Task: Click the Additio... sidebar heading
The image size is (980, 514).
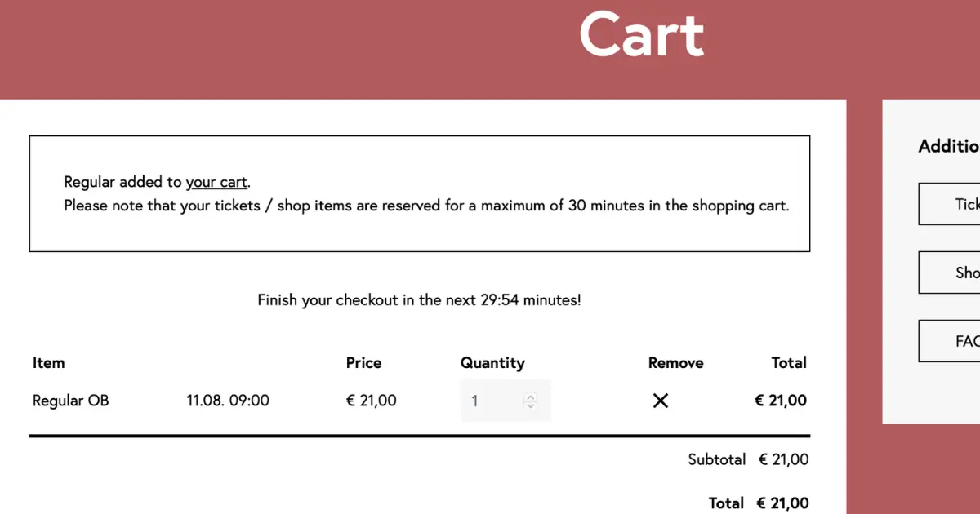Action: (949, 146)
